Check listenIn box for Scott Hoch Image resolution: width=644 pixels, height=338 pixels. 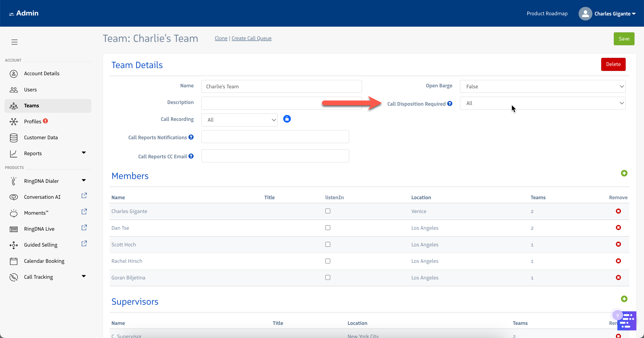(x=327, y=244)
